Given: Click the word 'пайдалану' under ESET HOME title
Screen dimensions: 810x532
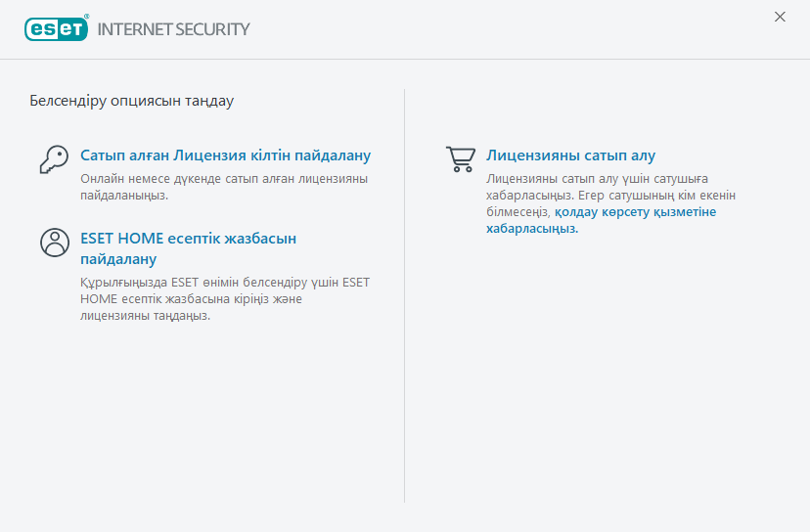Looking at the screenshot, I should pyautogui.click(x=118, y=259).
